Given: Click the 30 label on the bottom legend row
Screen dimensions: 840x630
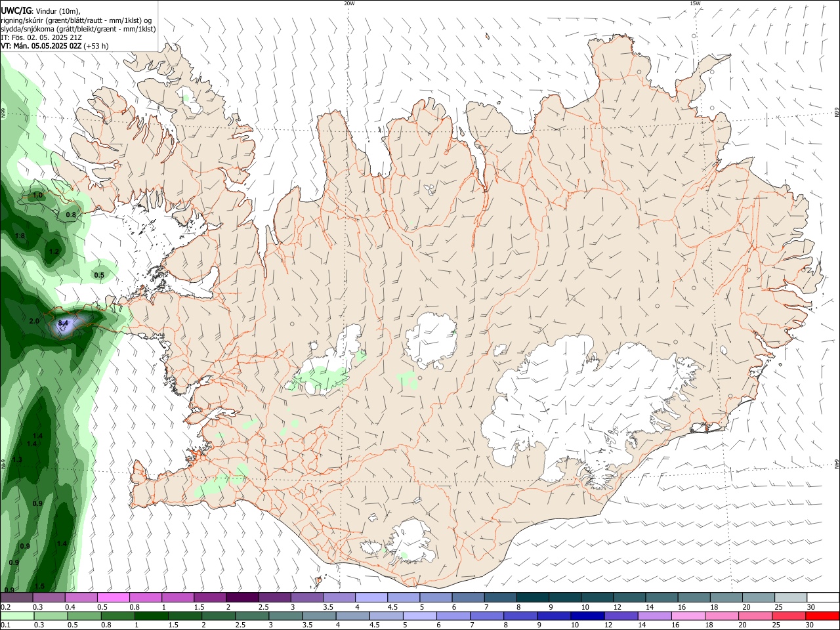Looking at the screenshot, I should click(x=810, y=625).
